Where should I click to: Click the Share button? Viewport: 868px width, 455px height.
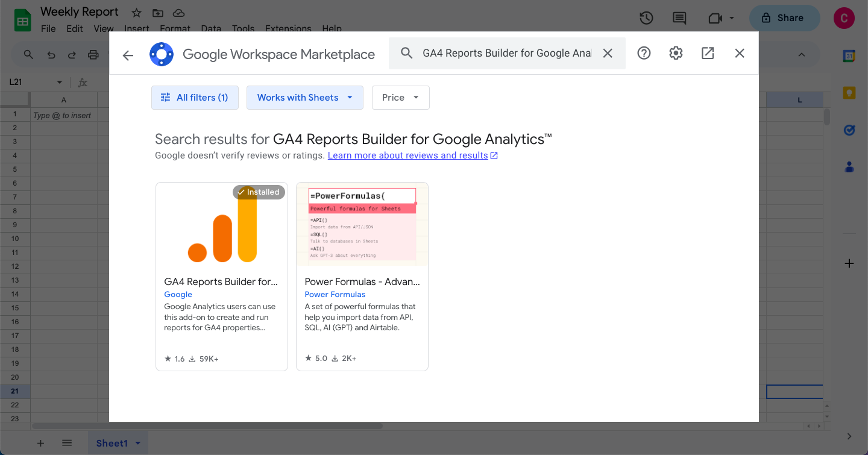pos(785,18)
